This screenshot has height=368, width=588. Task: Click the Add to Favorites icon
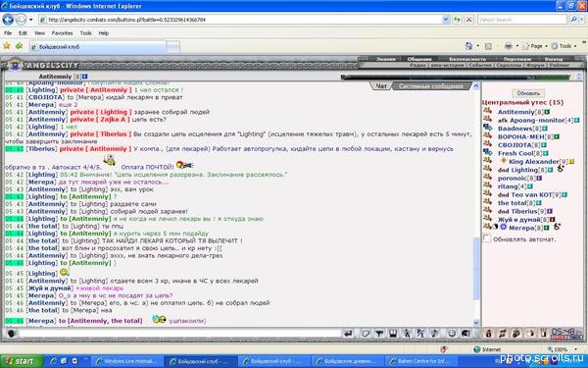(x=19, y=46)
